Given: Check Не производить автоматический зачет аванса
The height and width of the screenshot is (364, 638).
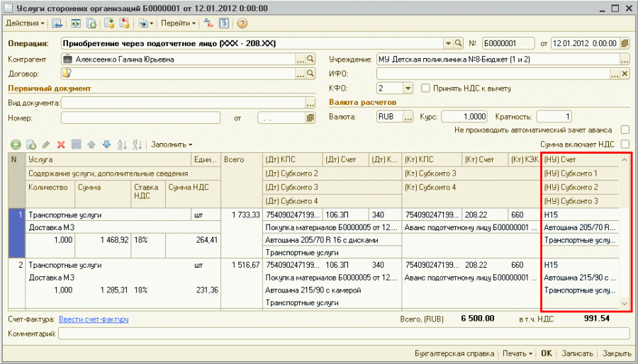Looking at the screenshot, I should coord(625,130).
